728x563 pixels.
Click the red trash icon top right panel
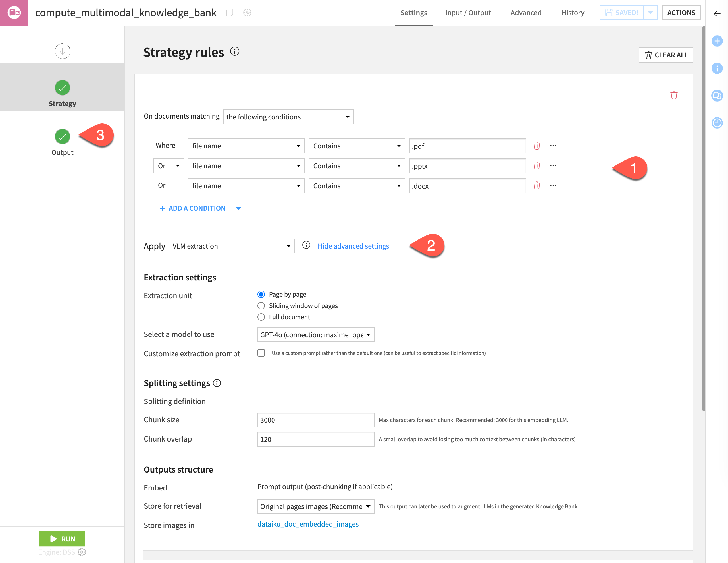(x=674, y=95)
